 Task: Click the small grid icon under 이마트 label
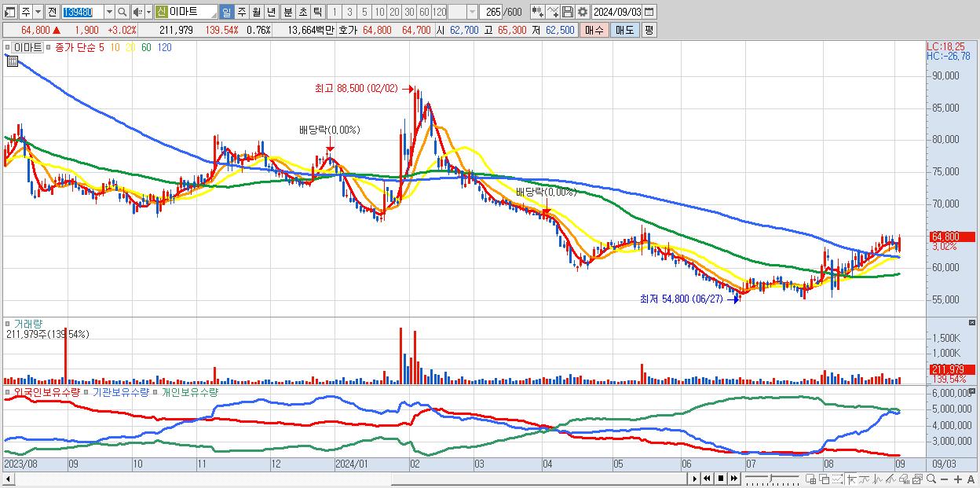pos(12,61)
